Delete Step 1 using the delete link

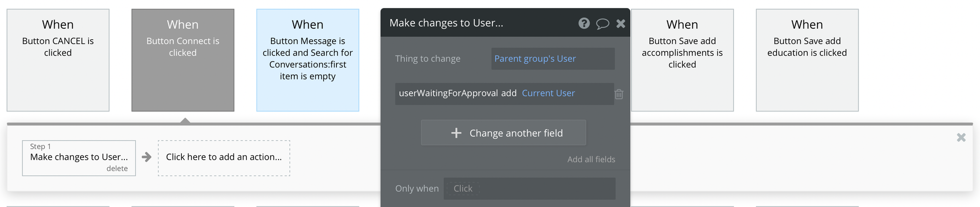click(117, 168)
